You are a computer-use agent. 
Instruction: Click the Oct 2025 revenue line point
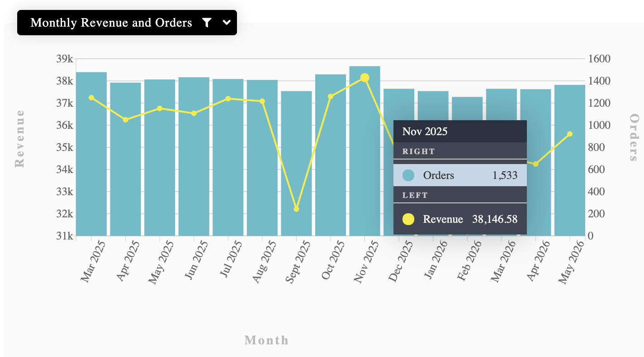331,96
